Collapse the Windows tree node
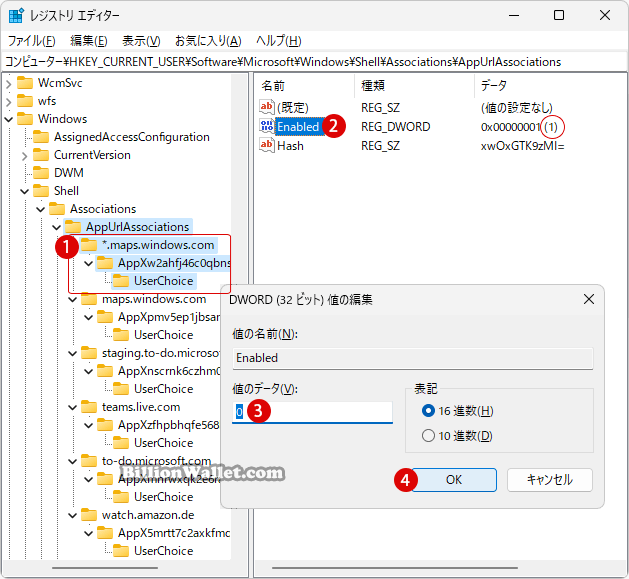 9,119
